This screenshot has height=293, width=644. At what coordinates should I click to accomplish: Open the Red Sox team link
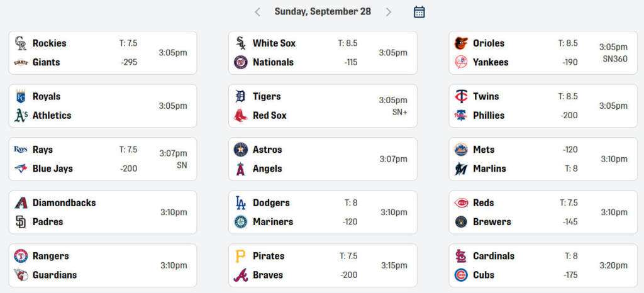(x=269, y=116)
